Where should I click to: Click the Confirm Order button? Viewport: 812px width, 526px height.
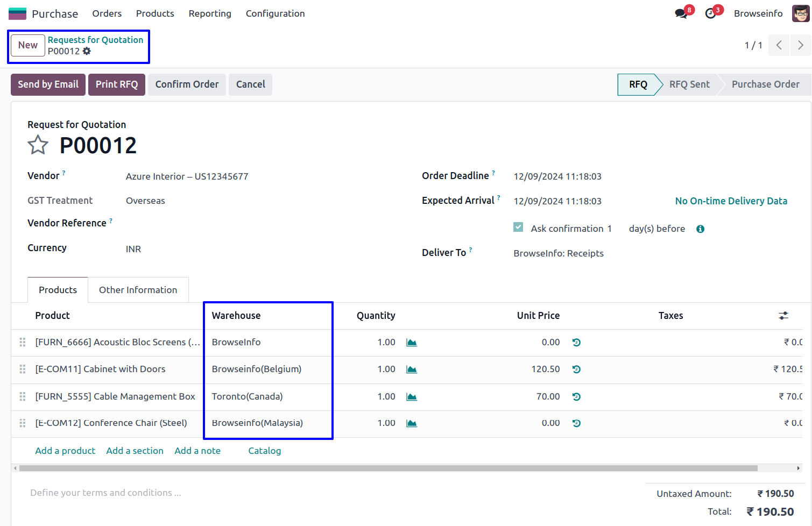tap(187, 84)
